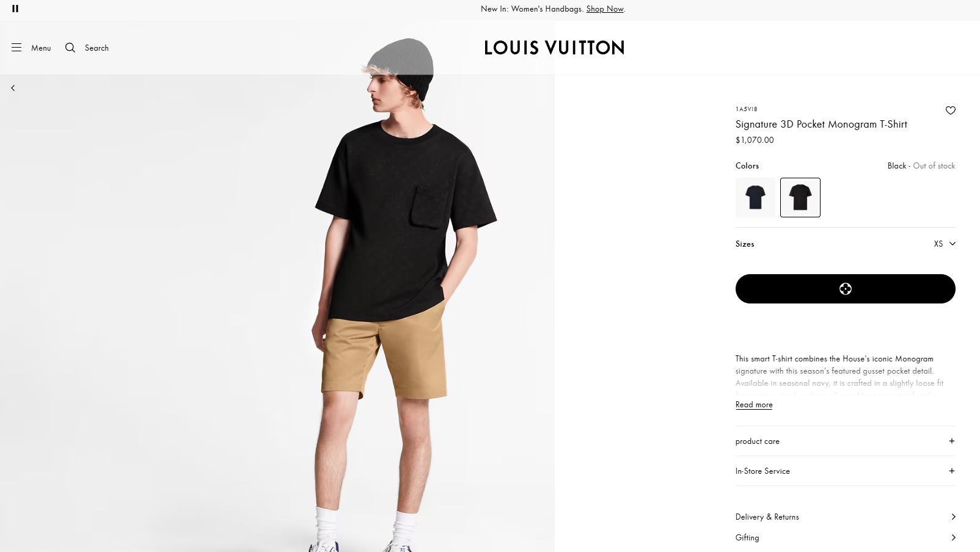Click the model product image
Image resolution: width=980 pixels, height=552 pixels.
click(x=277, y=313)
